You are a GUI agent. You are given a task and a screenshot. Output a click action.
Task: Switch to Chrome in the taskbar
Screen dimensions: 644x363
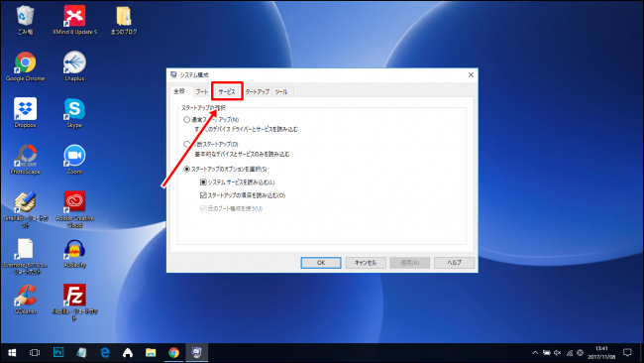[x=173, y=353]
